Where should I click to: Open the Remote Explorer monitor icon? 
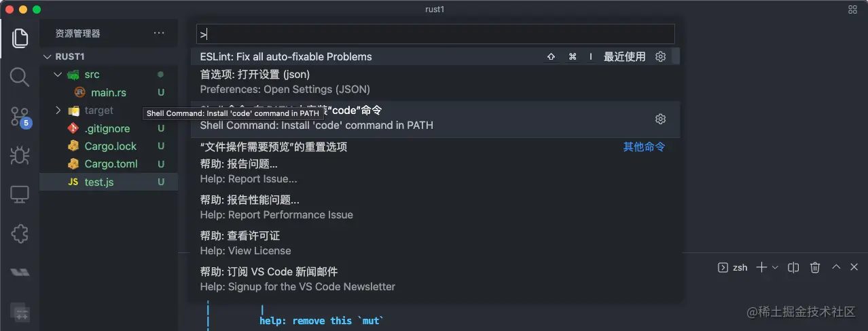pos(20,195)
